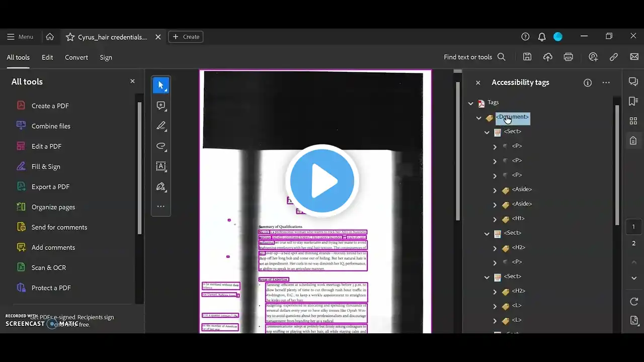Image resolution: width=644 pixels, height=362 pixels.
Task: Open the notifications bell
Action: coord(542,37)
